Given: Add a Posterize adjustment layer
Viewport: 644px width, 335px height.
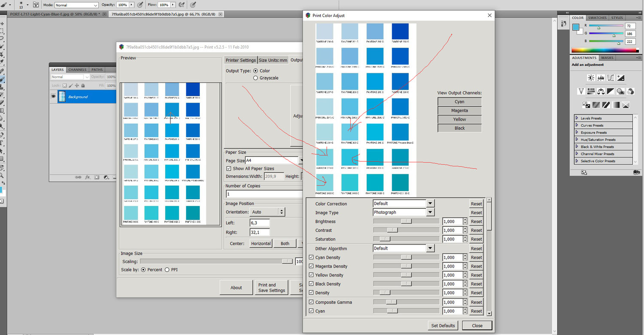Looking at the screenshot, I should pos(596,105).
